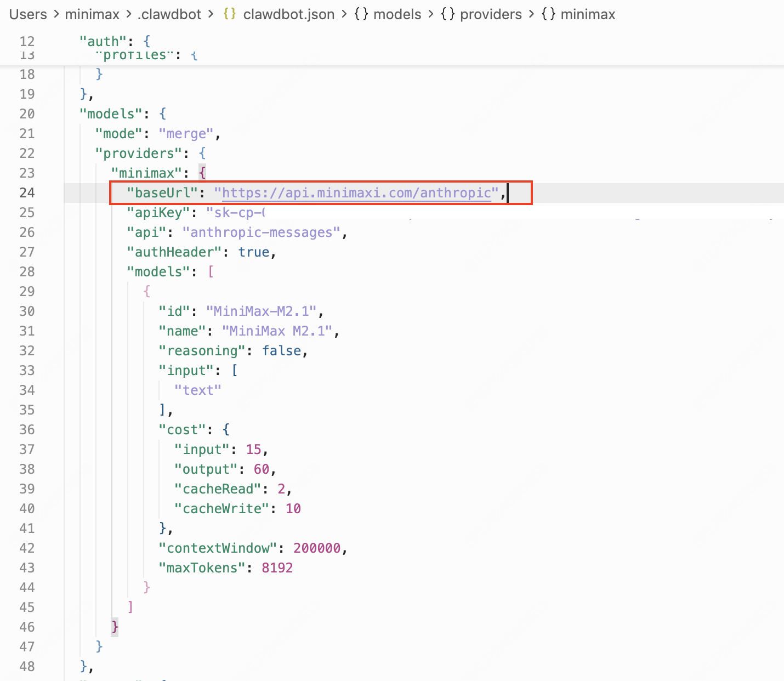Click the MiniMax-M2.1 id string
Viewport: 784px width, 681px height.
pos(262,311)
